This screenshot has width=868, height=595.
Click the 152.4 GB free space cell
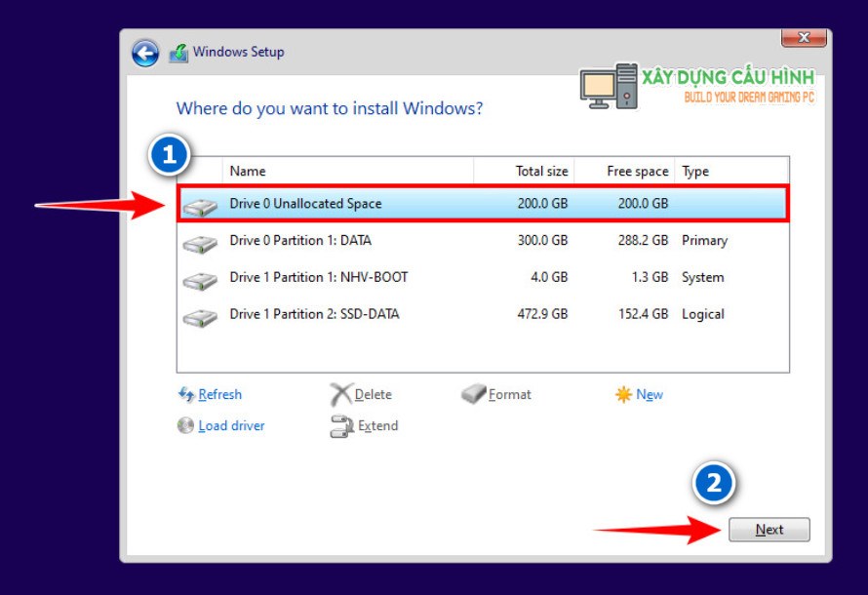[x=643, y=314]
